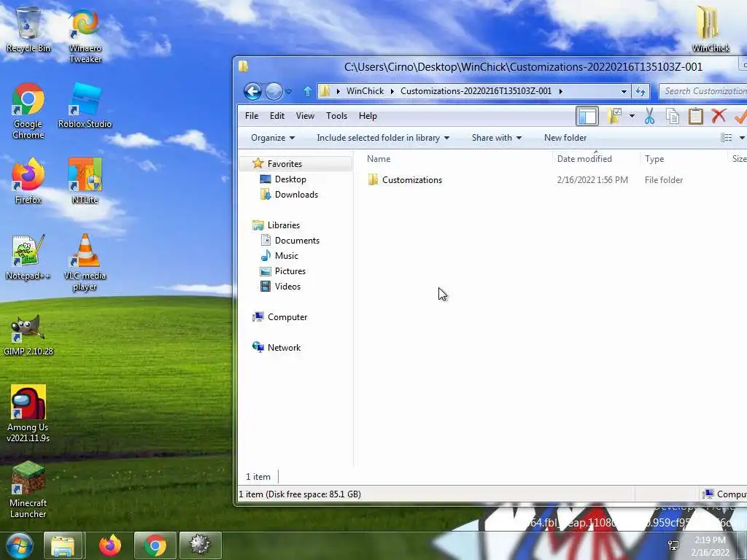Image resolution: width=747 pixels, height=560 pixels.
Task: Sort by the Type column header
Action: pos(654,159)
